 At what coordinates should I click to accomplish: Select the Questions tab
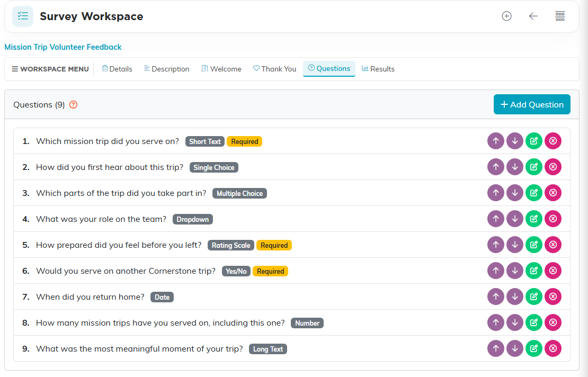click(329, 69)
